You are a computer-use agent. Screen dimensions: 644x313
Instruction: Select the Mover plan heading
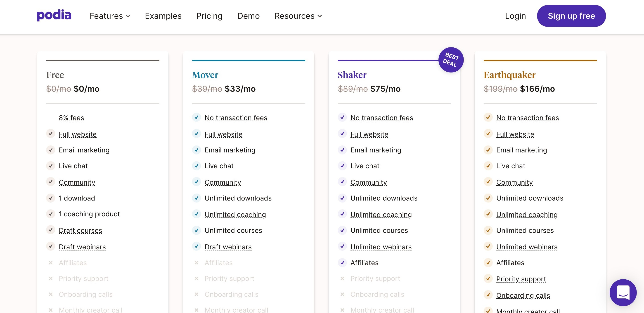click(x=205, y=75)
